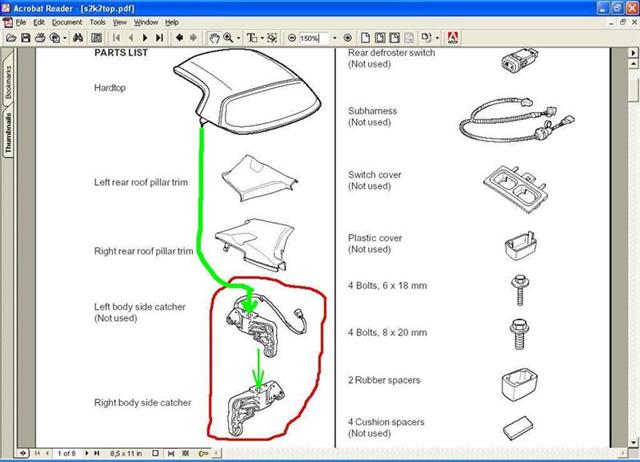This screenshot has width=640, height=462.
Task: Save the document using the floppy disk icon
Action: (x=25, y=38)
